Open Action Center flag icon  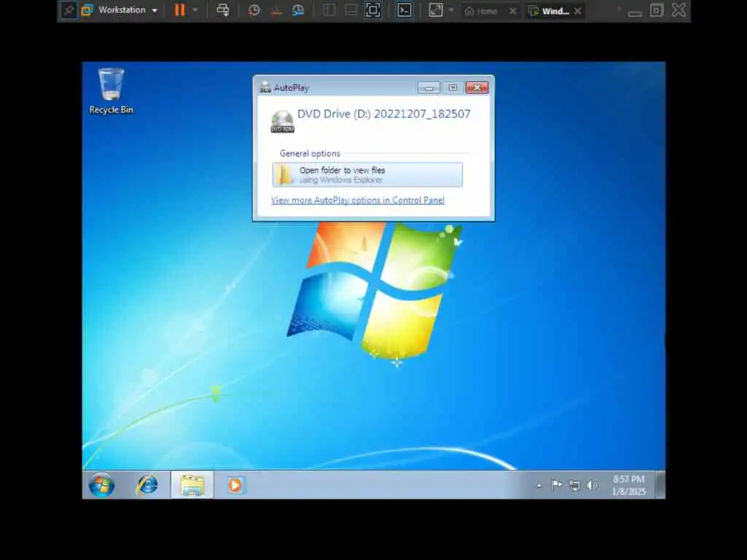pyautogui.click(x=557, y=485)
